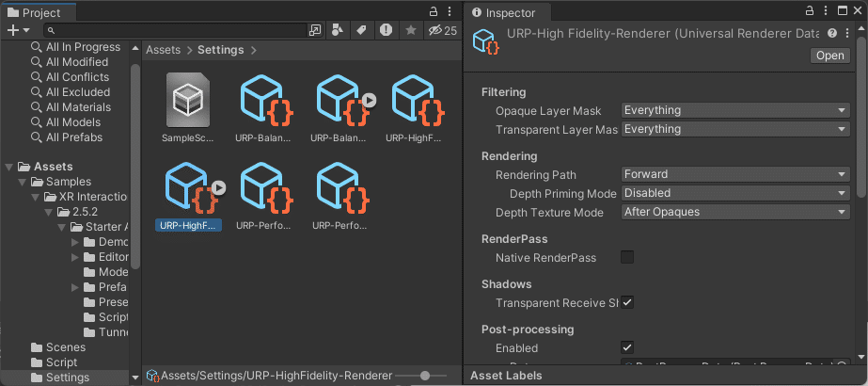Collapse the 2.5.2 folder arrow
This screenshot has width=868, height=386.
(x=49, y=212)
